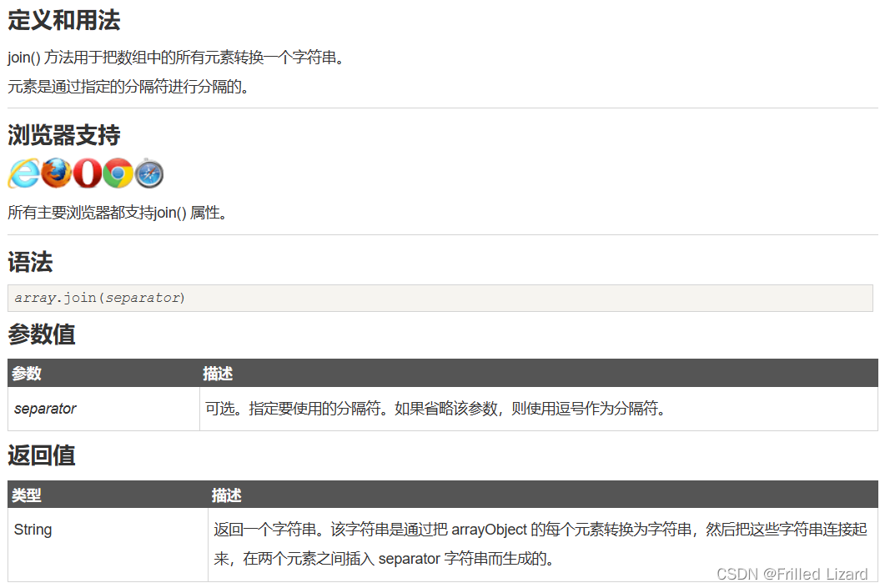Click the description starting with 可选。指定要使用的分隔符
880x588 pixels.
click(435, 409)
